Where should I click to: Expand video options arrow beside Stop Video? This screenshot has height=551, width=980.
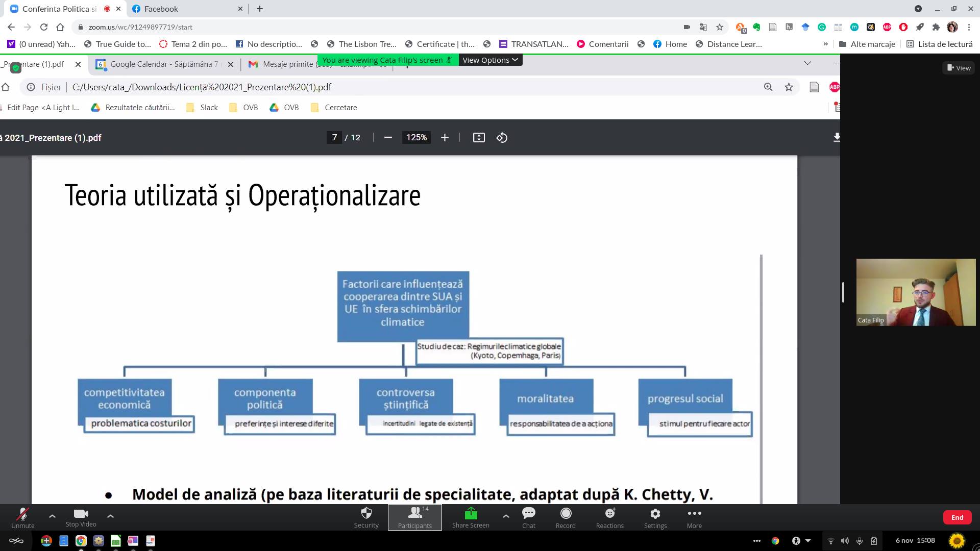[x=110, y=516]
